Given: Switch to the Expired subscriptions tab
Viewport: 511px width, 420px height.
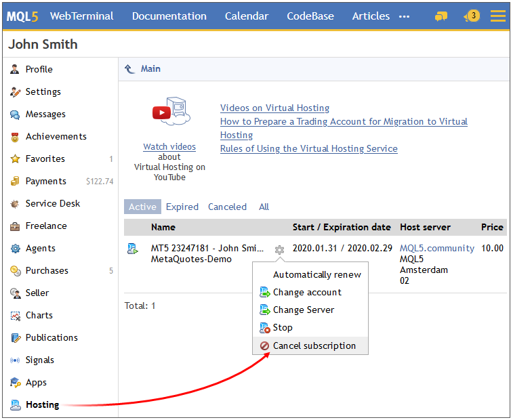Looking at the screenshot, I should [182, 207].
